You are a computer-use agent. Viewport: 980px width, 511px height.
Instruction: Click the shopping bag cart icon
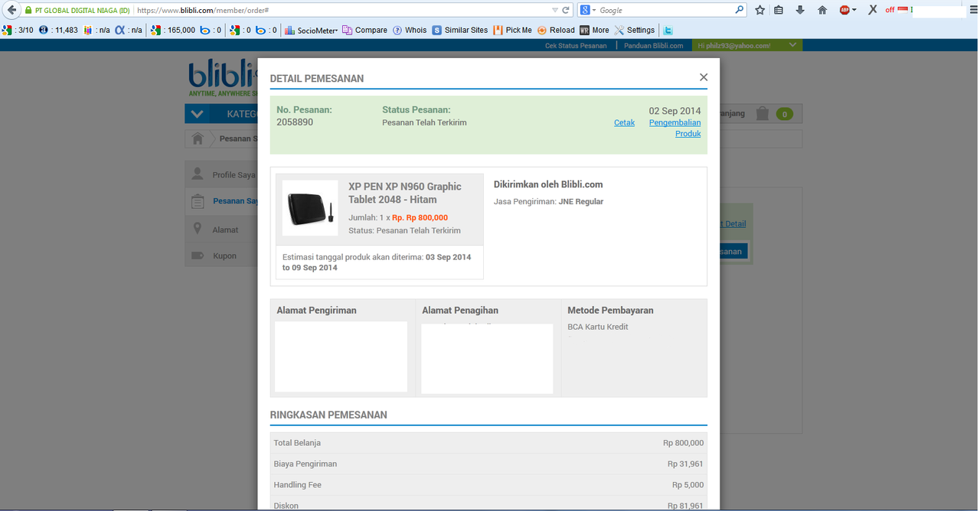[x=762, y=114]
